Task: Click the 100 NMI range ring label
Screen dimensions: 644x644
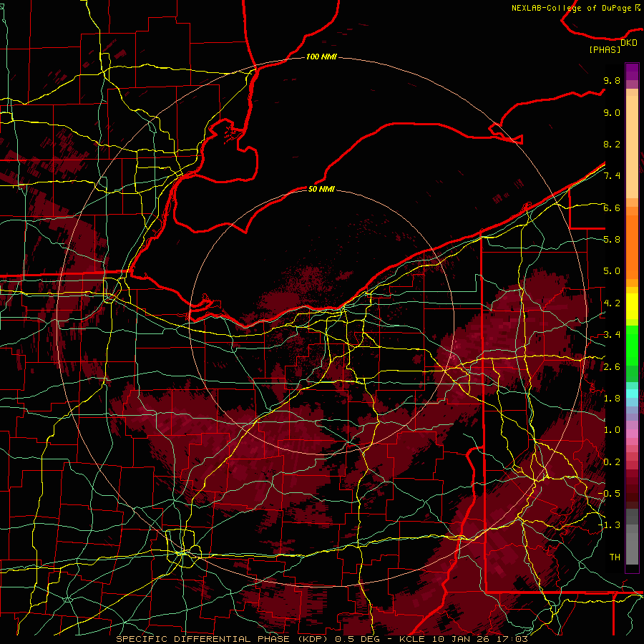Action: [321, 57]
